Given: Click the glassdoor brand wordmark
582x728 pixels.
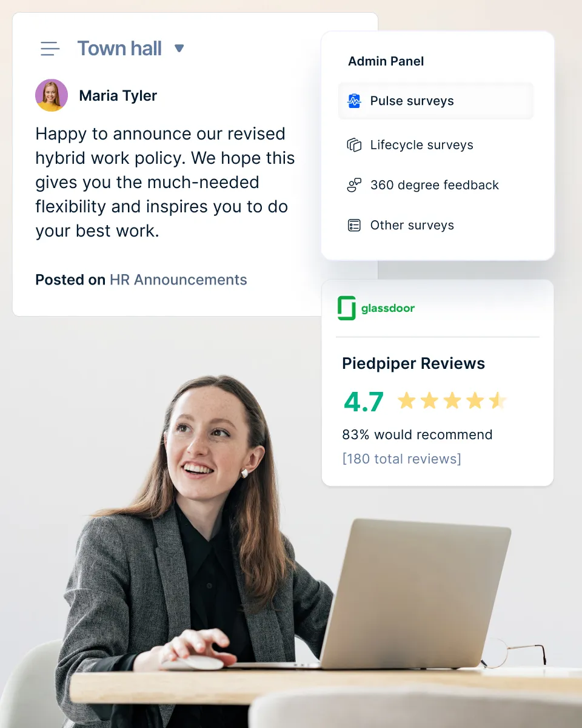Looking at the screenshot, I should pyautogui.click(x=388, y=308).
